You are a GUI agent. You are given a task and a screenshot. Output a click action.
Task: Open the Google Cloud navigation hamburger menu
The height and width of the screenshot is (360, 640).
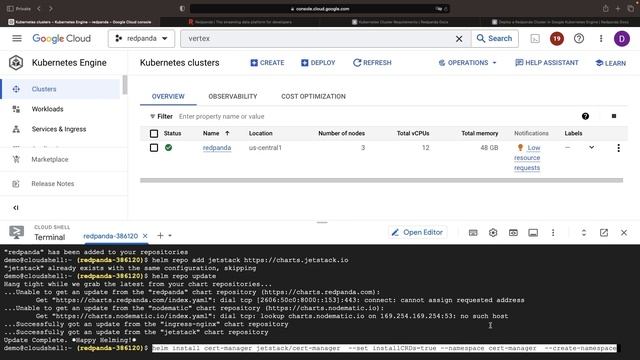tap(17, 38)
